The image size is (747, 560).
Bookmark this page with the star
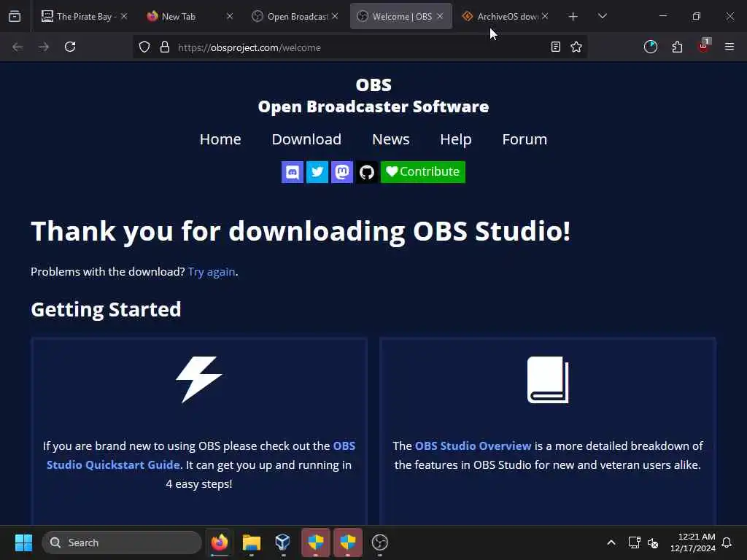coord(576,47)
